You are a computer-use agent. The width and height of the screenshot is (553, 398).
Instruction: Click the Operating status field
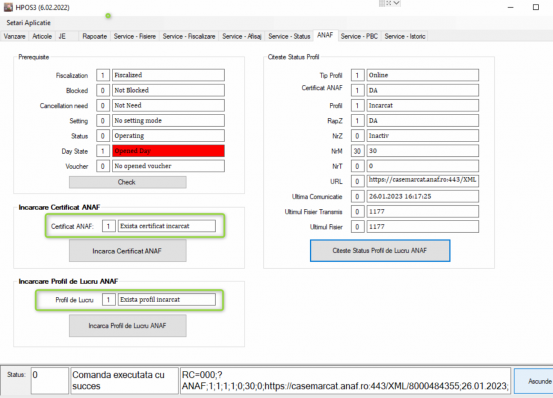pyautogui.click(x=168, y=136)
